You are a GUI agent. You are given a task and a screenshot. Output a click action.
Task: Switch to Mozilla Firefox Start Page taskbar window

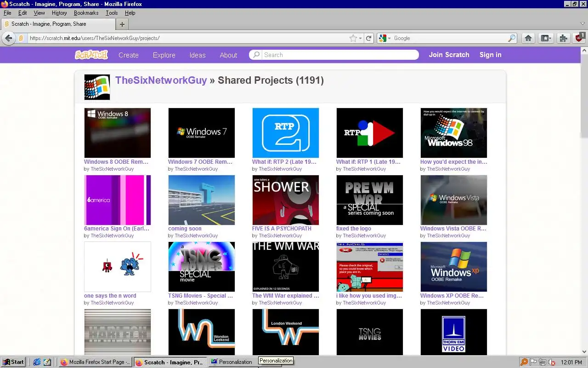pos(96,362)
